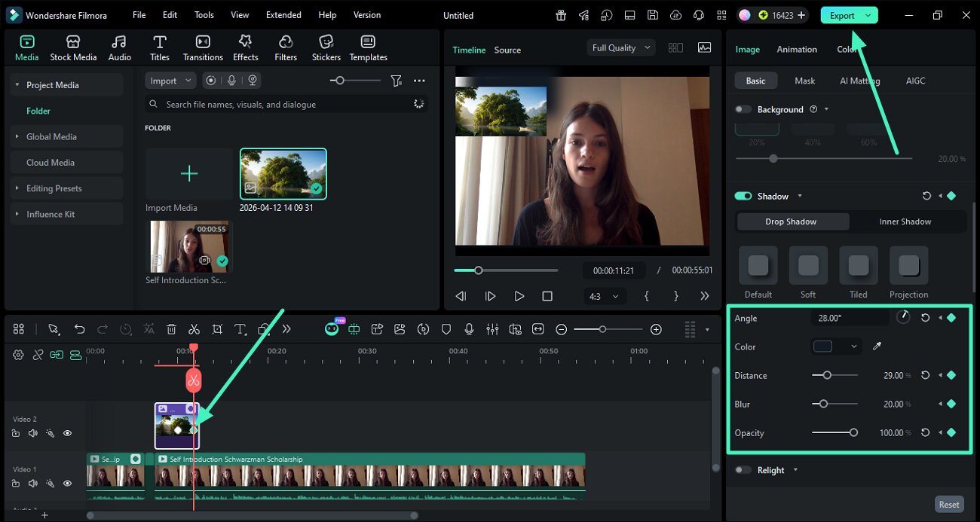
Task: Click the support headset icon in title bar
Action: click(x=699, y=15)
